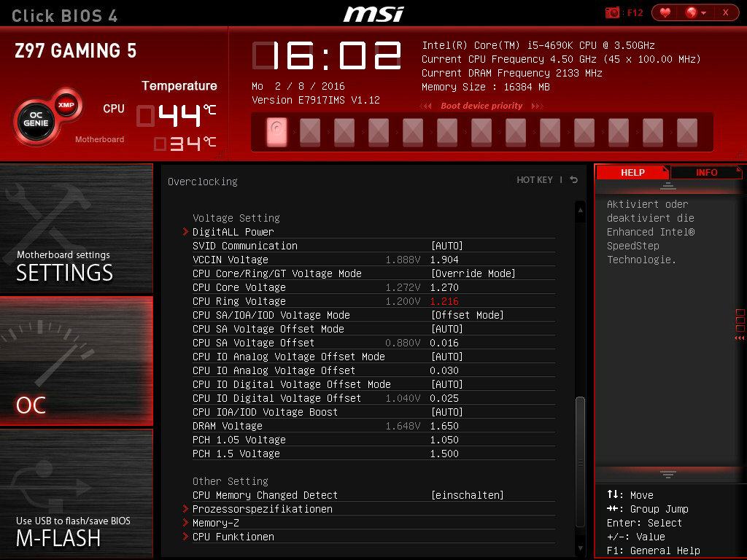747x560 pixels.
Task: Edit DRAM Voltage value 1.650
Action: tap(444, 426)
